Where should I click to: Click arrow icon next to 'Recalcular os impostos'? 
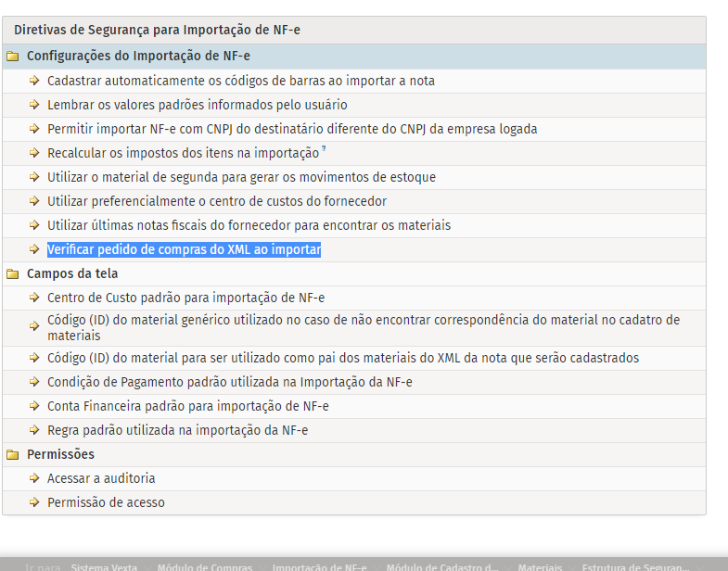[x=34, y=153]
